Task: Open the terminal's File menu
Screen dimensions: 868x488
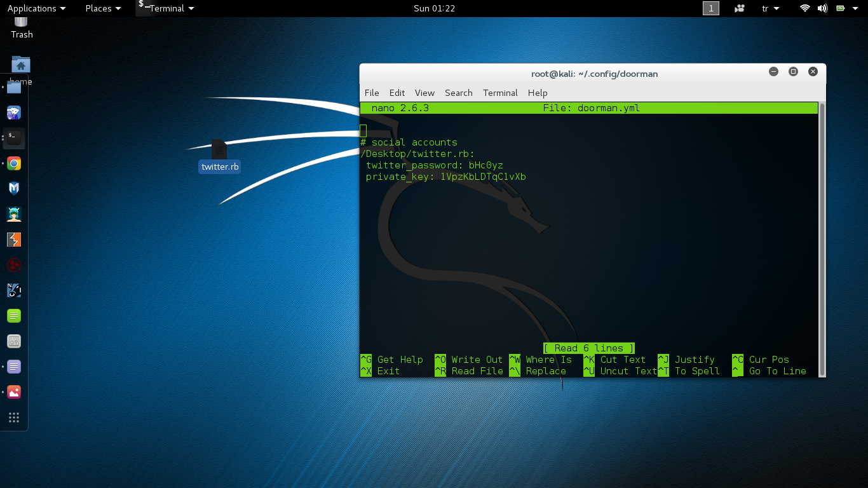Action: [x=372, y=93]
